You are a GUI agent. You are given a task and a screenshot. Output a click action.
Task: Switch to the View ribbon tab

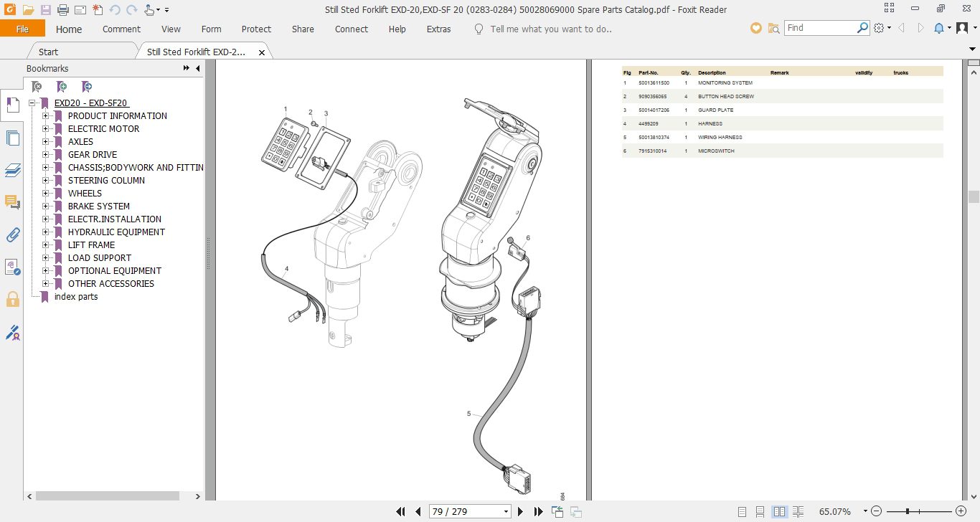pyautogui.click(x=171, y=29)
